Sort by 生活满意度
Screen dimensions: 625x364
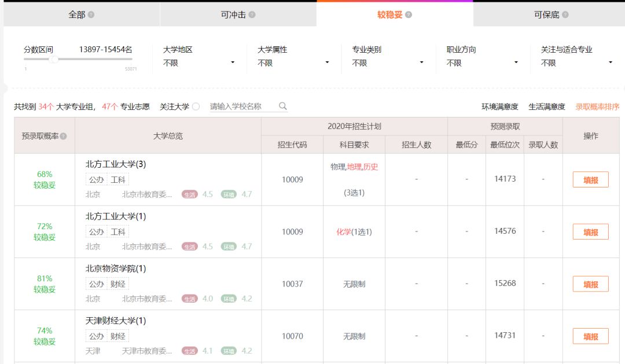pos(546,106)
